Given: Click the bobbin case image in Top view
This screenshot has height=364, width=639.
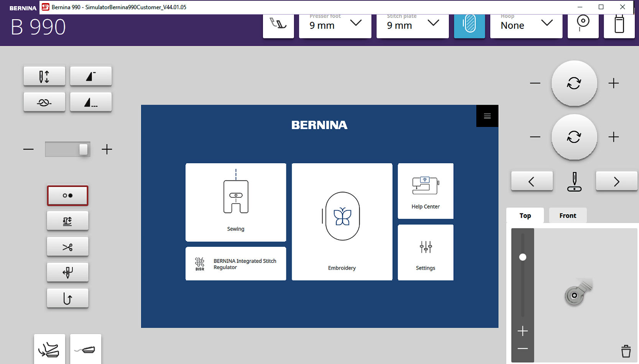Looking at the screenshot, I should (x=578, y=292).
